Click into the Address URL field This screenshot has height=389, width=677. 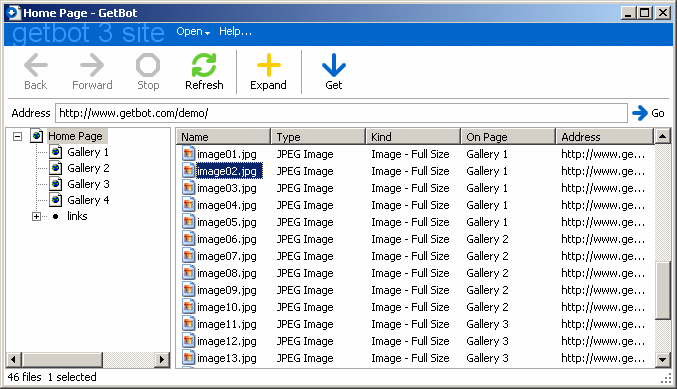(x=341, y=113)
